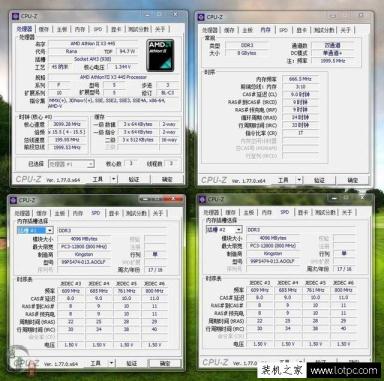Select the 处理器 tab in the Memory window

click(210, 30)
